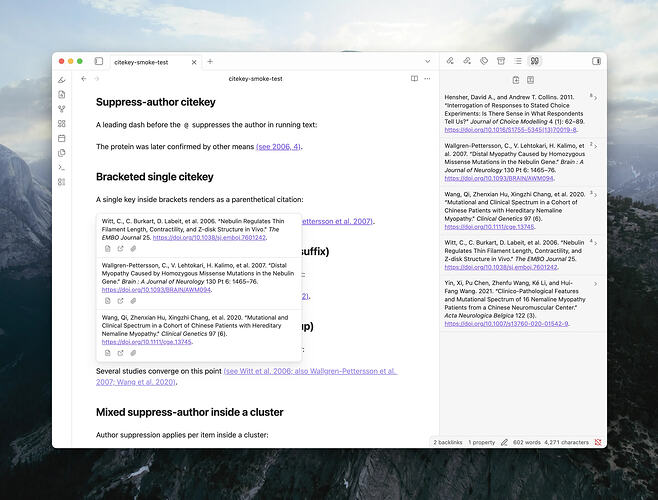The image size is (658, 500).
Task: Click open-external icon under Witt 2006 entry
Action: coord(120,249)
